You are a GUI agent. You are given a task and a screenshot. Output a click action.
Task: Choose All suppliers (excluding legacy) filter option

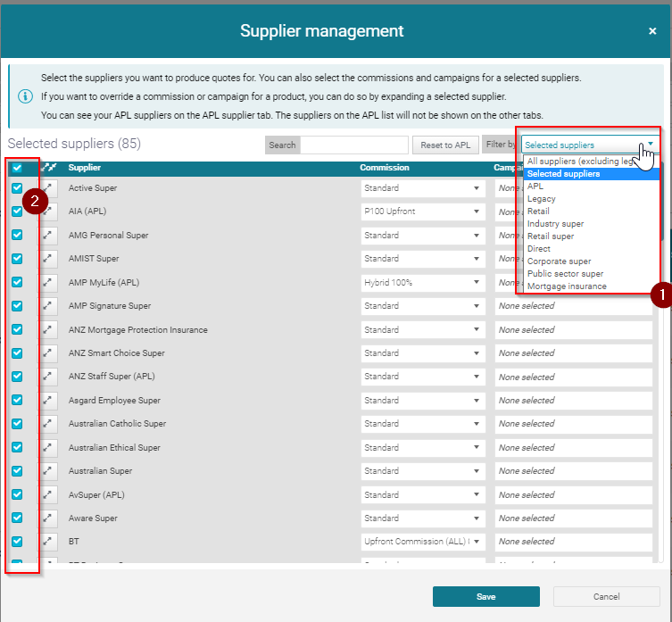tap(591, 162)
